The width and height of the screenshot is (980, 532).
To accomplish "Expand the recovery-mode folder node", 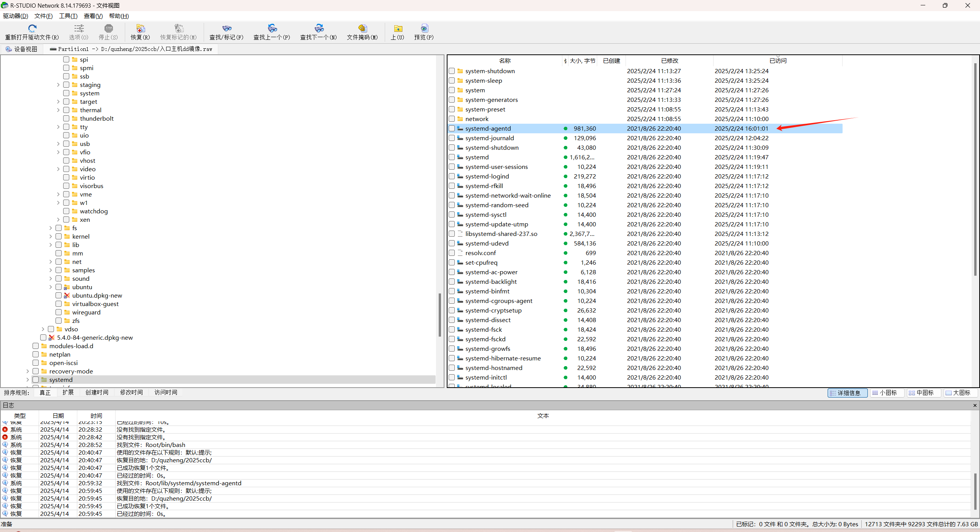I will [x=28, y=371].
